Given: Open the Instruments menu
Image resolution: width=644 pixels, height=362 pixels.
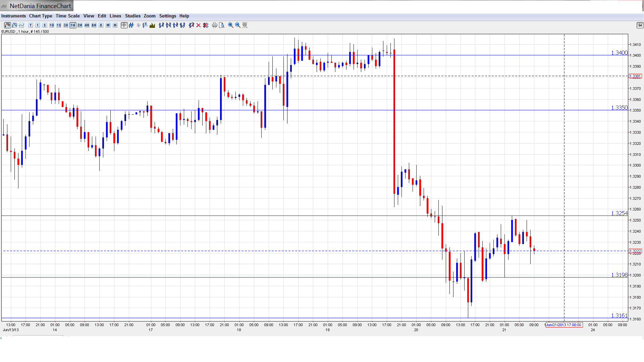Looking at the screenshot, I should (13, 16).
